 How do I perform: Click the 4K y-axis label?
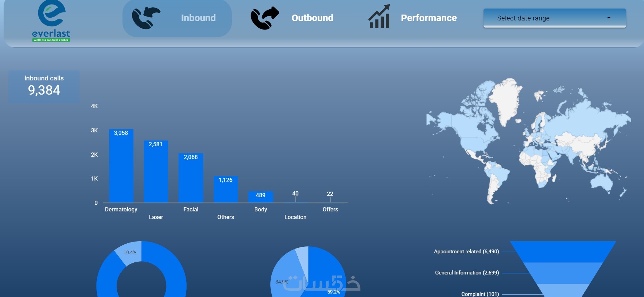pos(94,106)
